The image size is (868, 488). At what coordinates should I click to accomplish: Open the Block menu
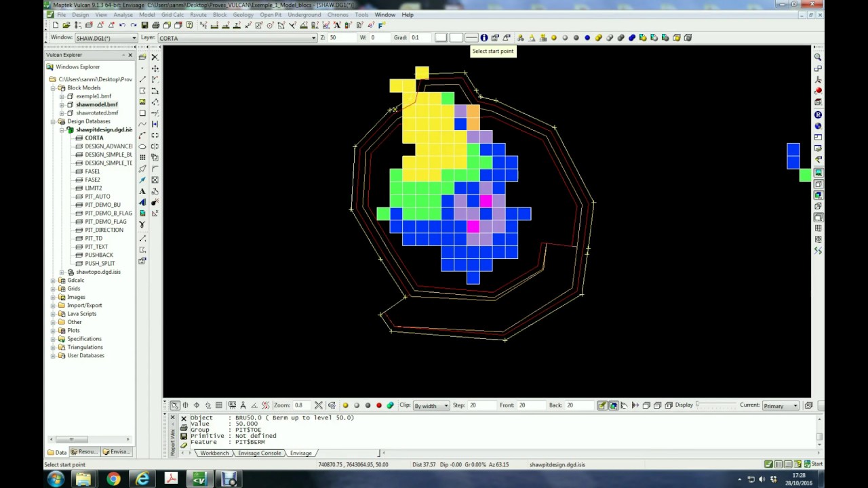(x=220, y=14)
